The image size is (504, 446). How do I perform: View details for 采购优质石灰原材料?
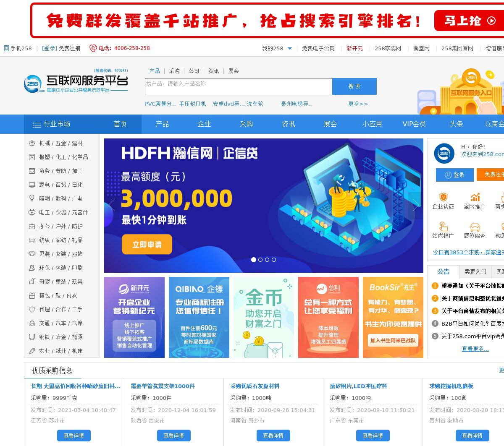pyautogui.click(x=273, y=436)
